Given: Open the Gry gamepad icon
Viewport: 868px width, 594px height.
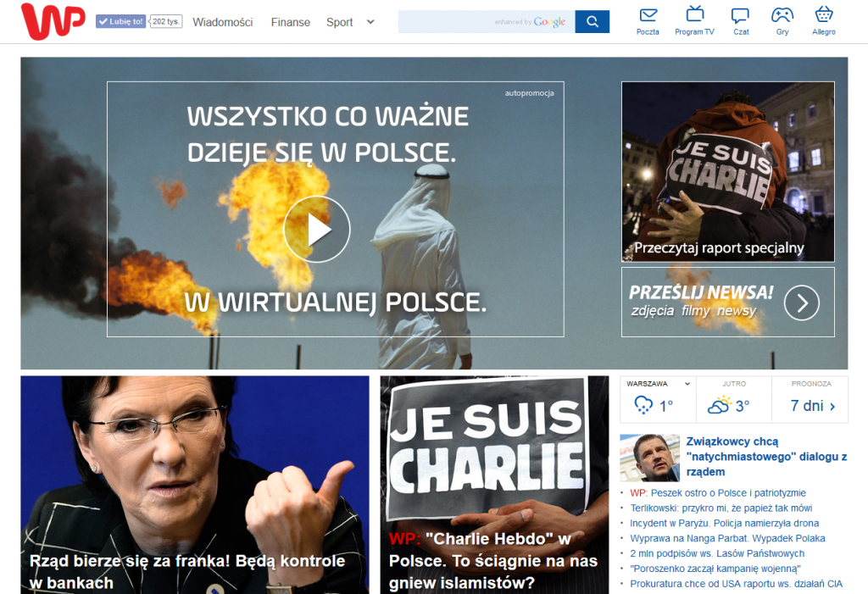Looking at the screenshot, I should (782, 15).
